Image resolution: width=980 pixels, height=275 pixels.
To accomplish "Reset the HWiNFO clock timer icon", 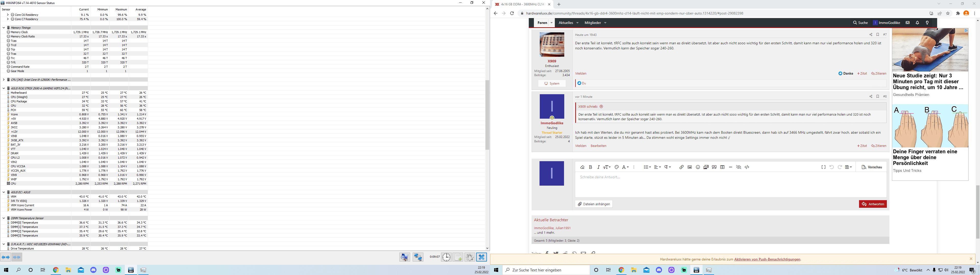I will coord(446,257).
